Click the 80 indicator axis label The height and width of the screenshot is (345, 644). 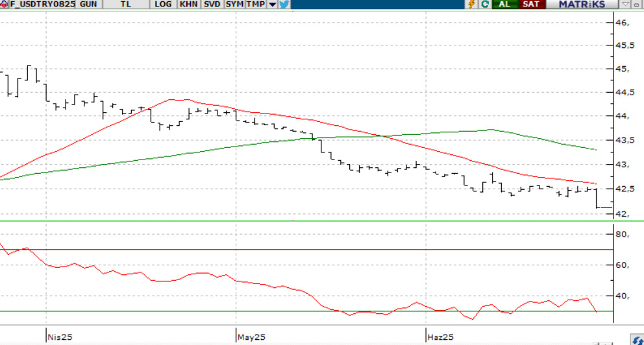click(622, 234)
